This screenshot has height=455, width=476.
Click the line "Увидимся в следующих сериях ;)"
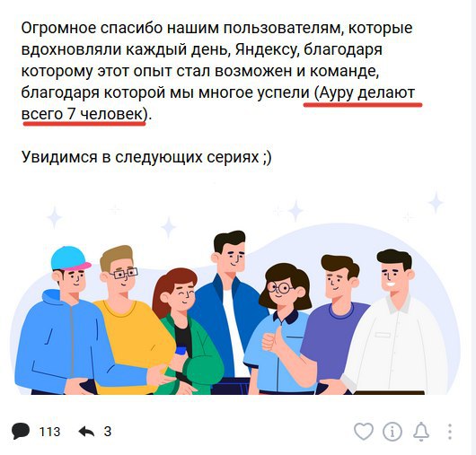[146, 157]
